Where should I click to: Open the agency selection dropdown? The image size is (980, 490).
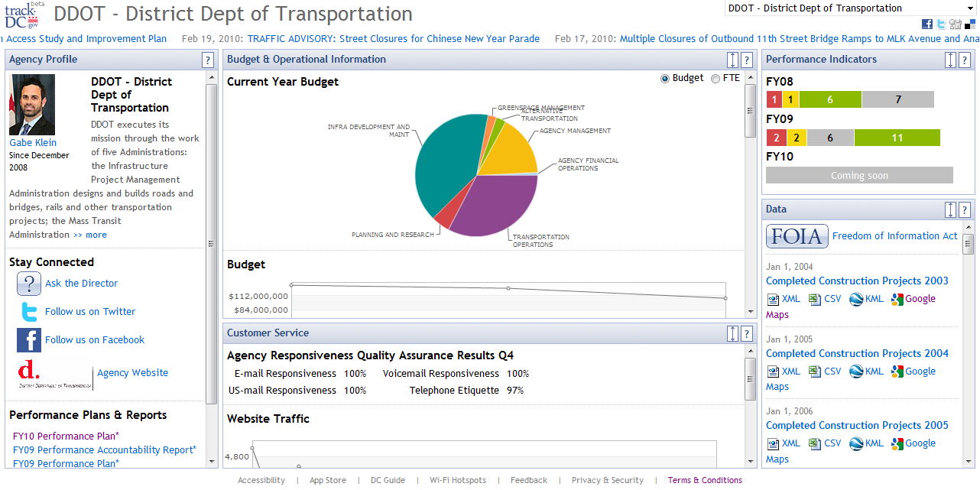tap(851, 8)
